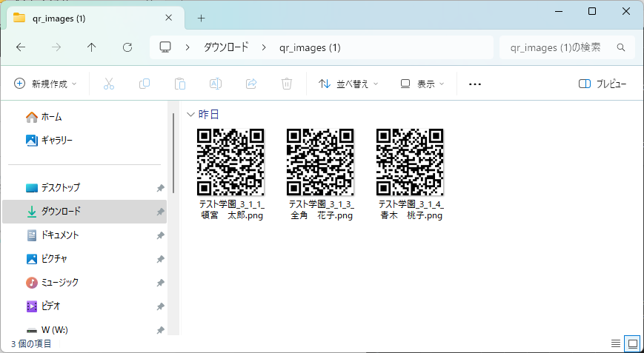Click the Share icon in toolbar
644x353 pixels.
click(x=251, y=84)
